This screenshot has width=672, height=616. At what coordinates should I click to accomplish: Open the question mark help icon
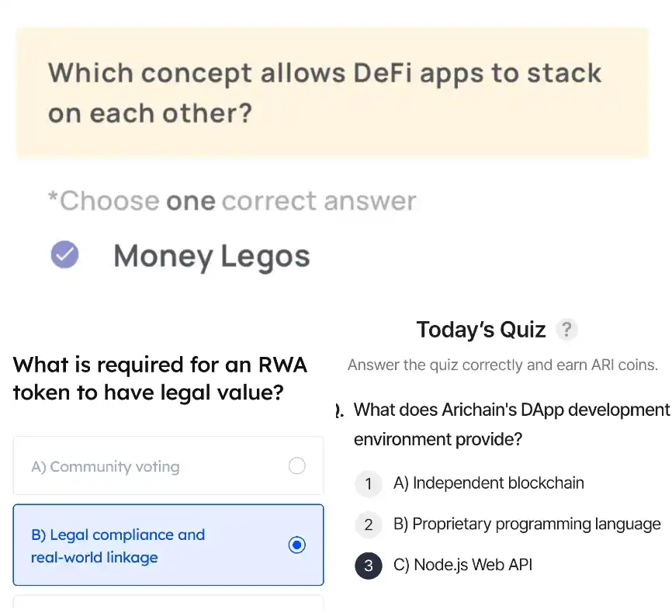click(566, 330)
